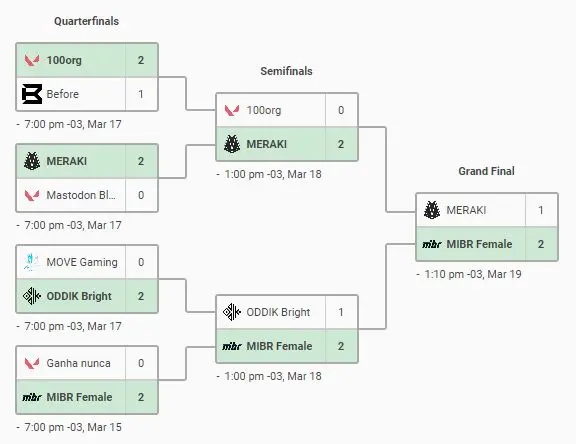576x444 pixels.
Task: Click the Before team logo in quarterfinals
Action: [x=32, y=94]
